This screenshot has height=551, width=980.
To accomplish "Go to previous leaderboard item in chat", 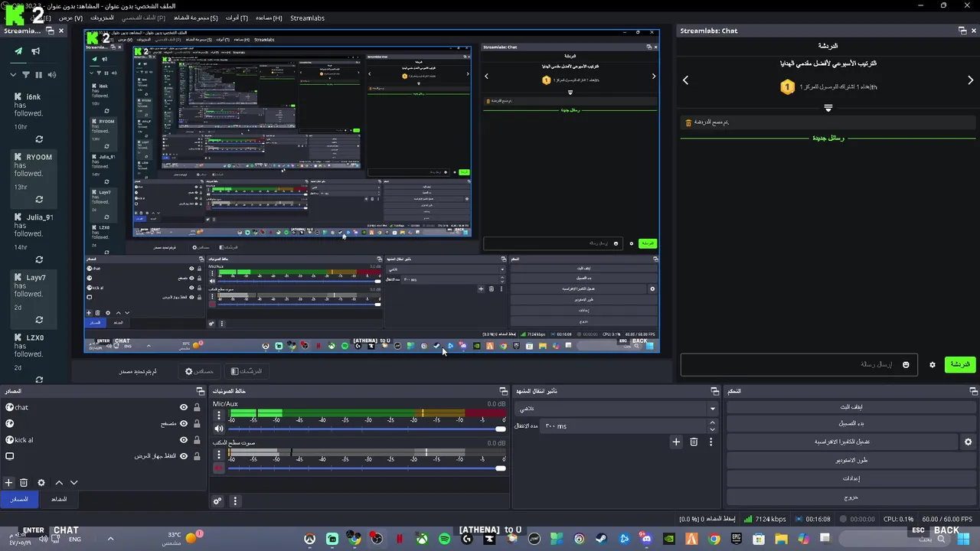I will click(x=685, y=80).
